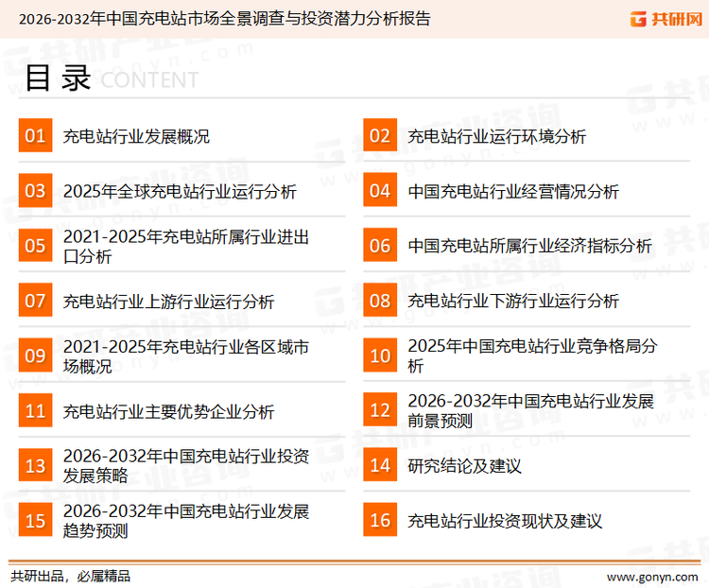Click the orange 04 number box
This screenshot has height=588, width=709.
click(380, 190)
